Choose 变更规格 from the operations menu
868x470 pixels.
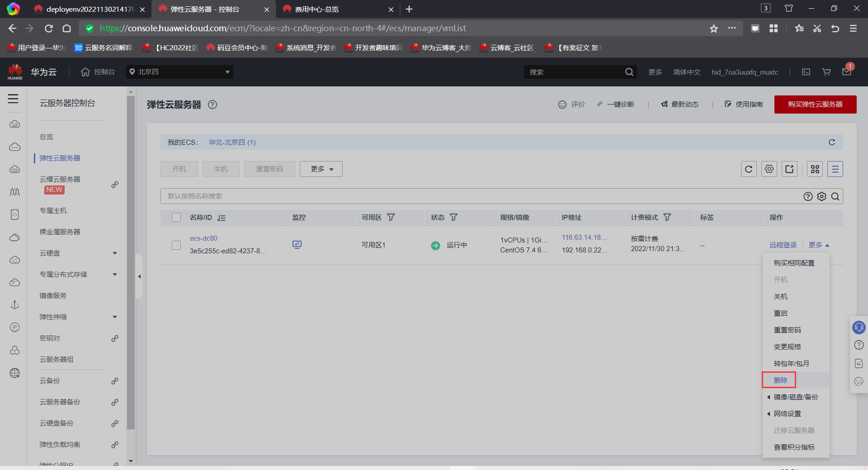click(x=787, y=347)
